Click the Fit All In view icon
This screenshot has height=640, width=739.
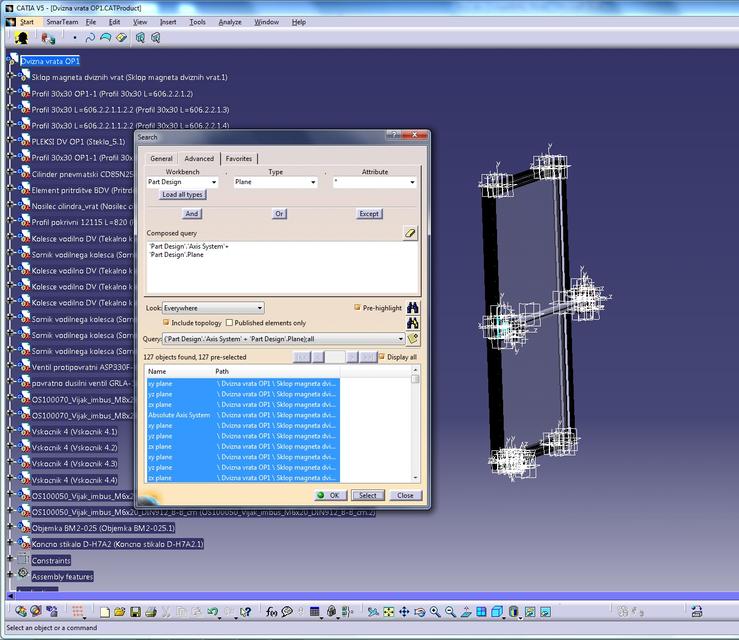[387, 612]
